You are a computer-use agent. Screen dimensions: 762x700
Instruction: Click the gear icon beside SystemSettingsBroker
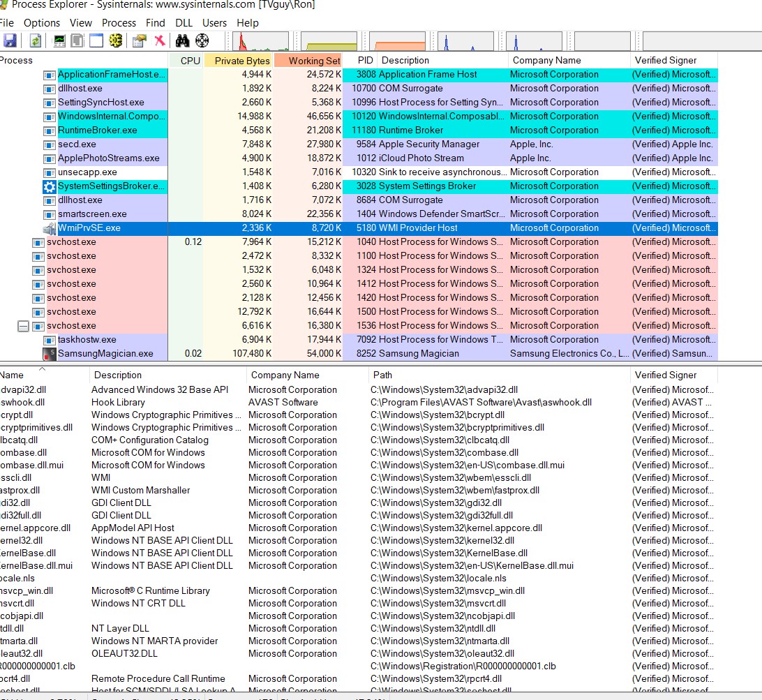pyautogui.click(x=50, y=186)
